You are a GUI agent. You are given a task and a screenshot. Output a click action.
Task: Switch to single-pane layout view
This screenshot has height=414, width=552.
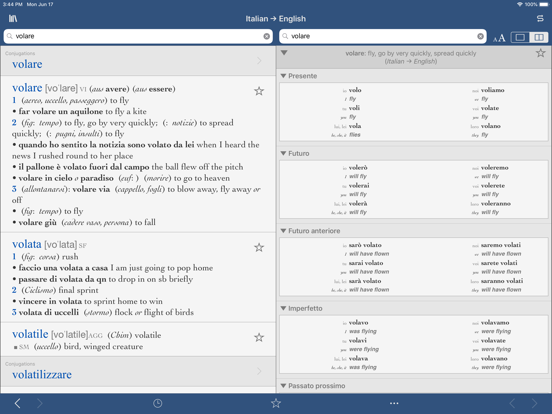click(520, 37)
